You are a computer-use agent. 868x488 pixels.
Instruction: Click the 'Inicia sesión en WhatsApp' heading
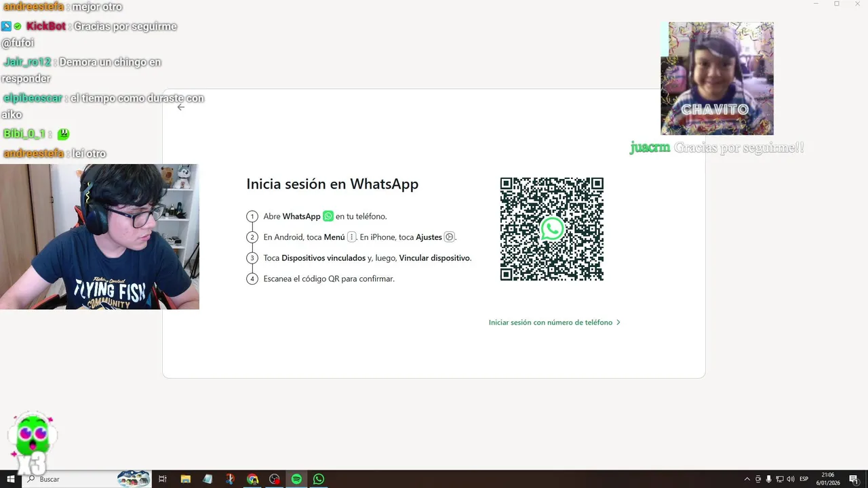click(332, 184)
